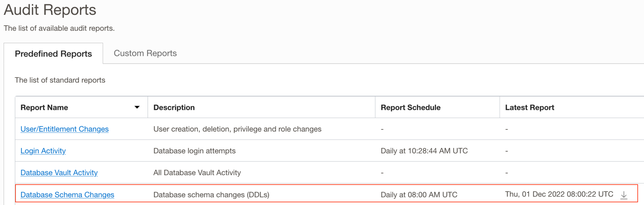Viewport: 644px width, 205px height.
Task: Click the All Database Vault Activity description
Action: (197, 172)
